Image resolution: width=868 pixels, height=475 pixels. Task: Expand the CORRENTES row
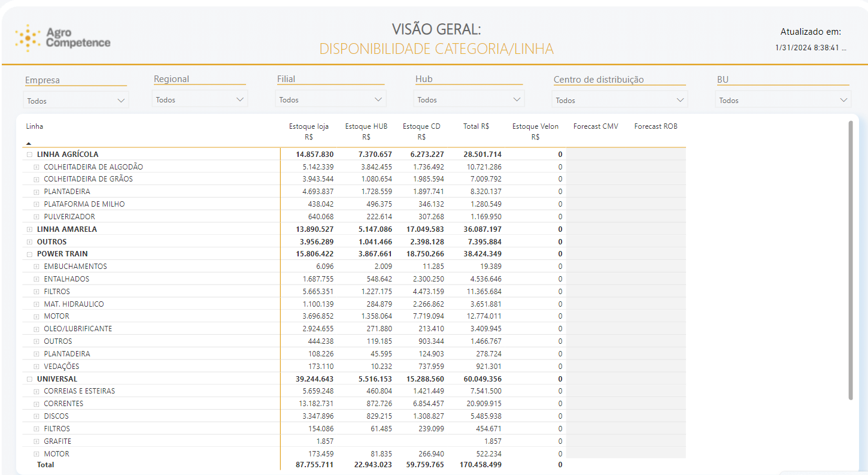tap(37, 404)
